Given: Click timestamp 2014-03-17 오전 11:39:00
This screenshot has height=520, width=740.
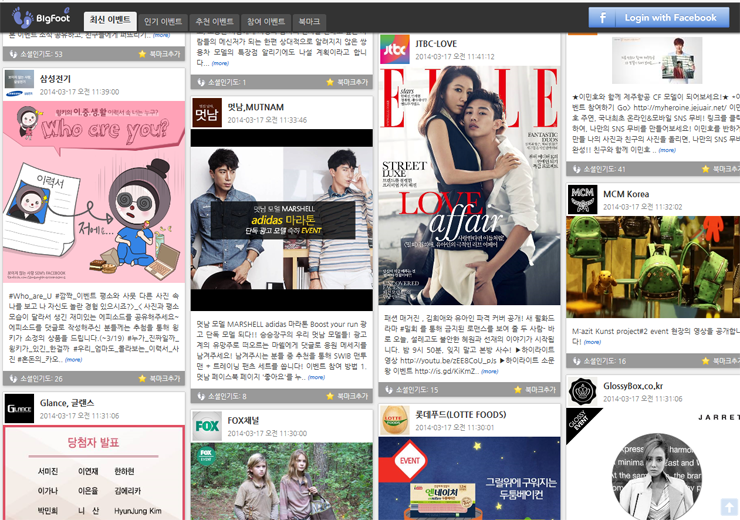Looking at the screenshot, I should point(79,92).
